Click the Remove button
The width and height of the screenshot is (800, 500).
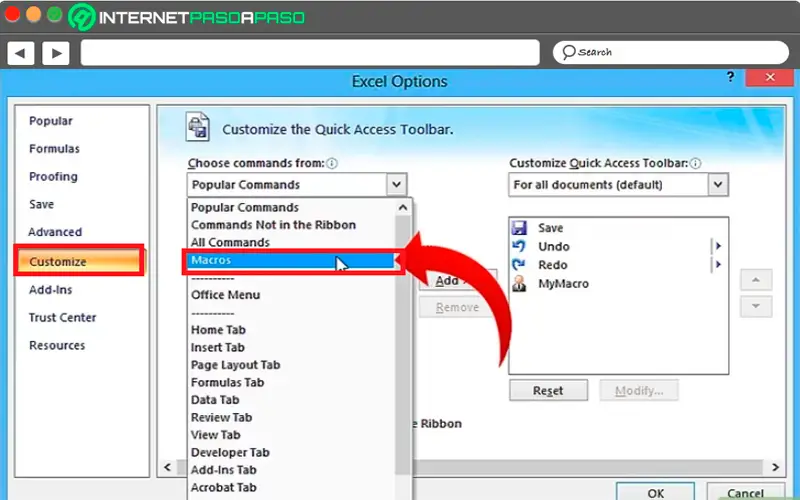[x=457, y=308]
